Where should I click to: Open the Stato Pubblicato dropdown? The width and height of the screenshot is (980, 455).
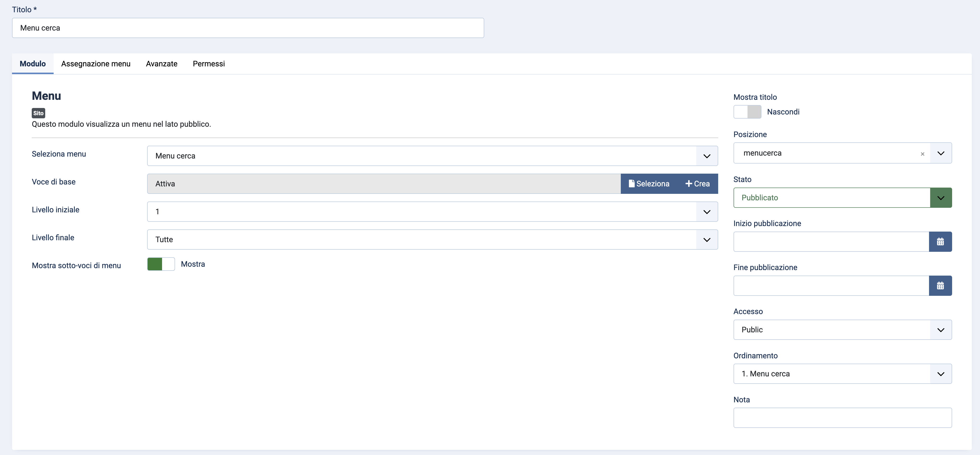tap(842, 197)
